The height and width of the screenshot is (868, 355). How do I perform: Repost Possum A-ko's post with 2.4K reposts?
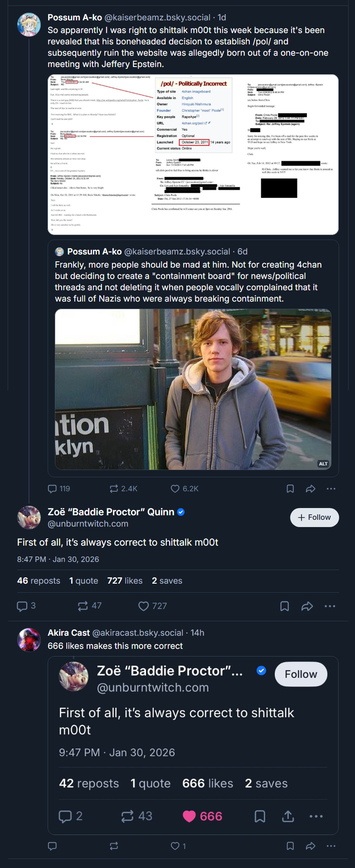(x=114, y=489)
